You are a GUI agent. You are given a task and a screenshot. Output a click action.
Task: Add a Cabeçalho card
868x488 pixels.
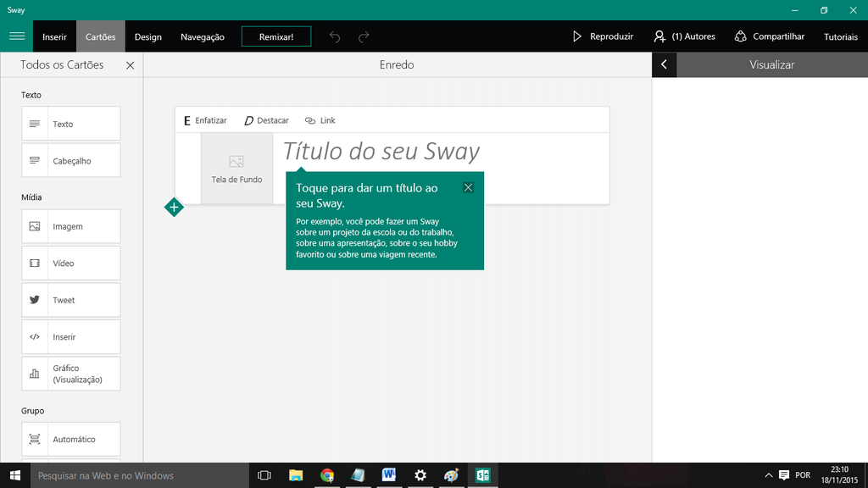(71, 160)
